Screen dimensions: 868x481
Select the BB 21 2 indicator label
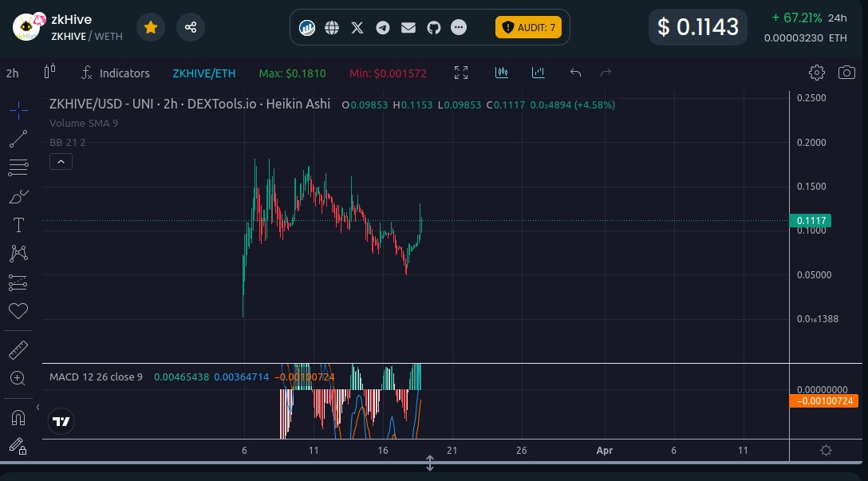pyautogui.click(x=68, y=142)
